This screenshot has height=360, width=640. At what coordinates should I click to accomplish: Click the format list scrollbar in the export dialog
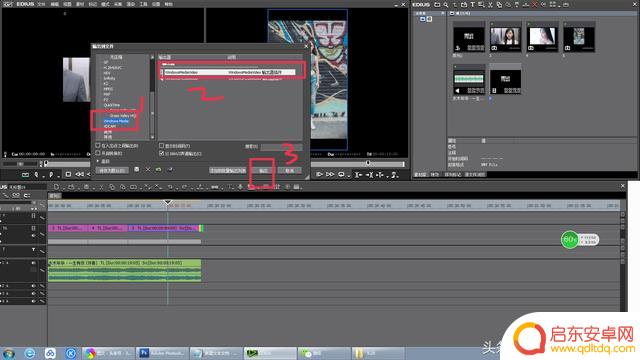152,97
